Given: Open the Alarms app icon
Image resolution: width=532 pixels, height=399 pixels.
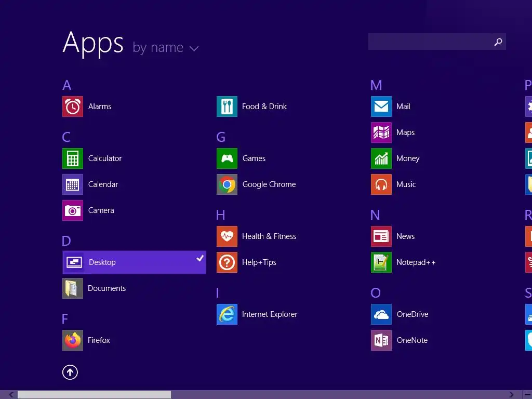Looking at the screenshot, I should [73, 107].
